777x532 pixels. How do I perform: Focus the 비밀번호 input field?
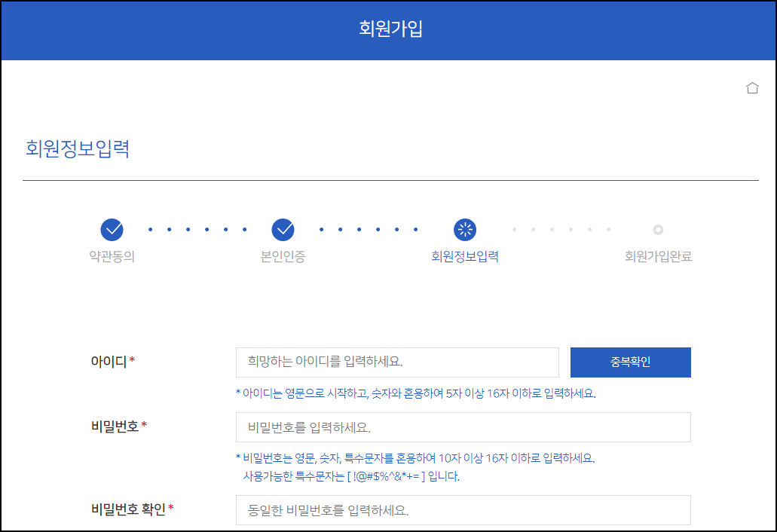(x=463, y=427)
